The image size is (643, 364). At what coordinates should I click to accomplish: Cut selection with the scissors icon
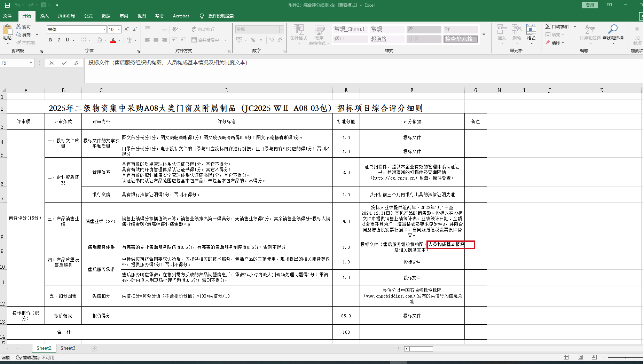click(x=18, y=26)
